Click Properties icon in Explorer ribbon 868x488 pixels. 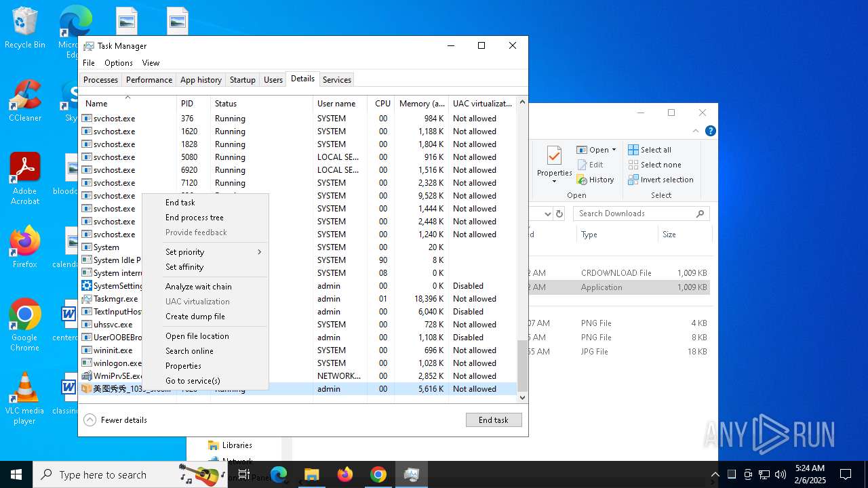[x=554, y=157]
